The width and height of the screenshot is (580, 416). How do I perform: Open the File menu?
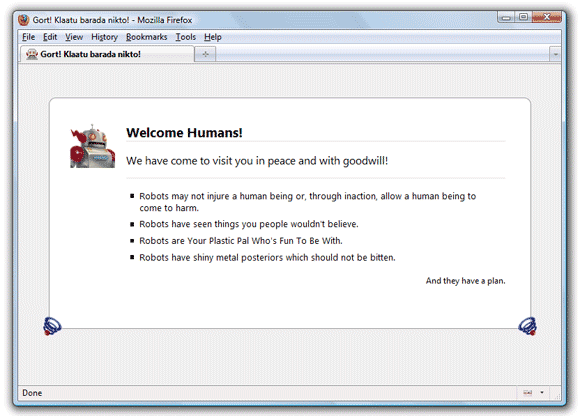28,37
